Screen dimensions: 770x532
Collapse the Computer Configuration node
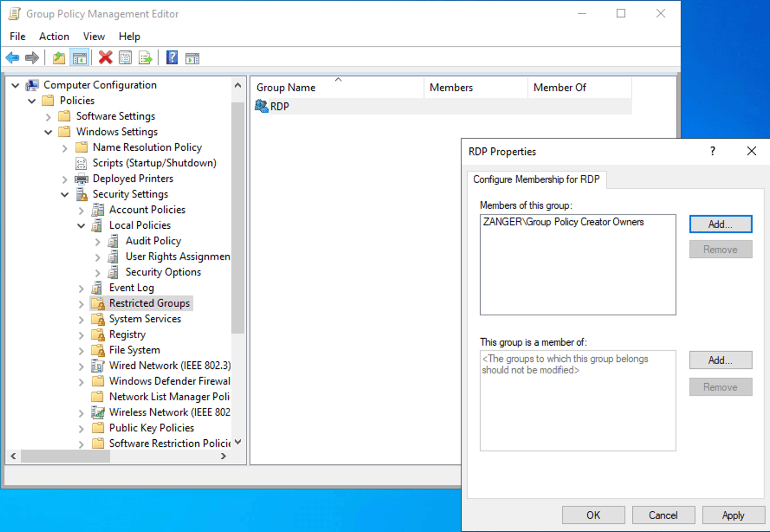pos(15,85)
